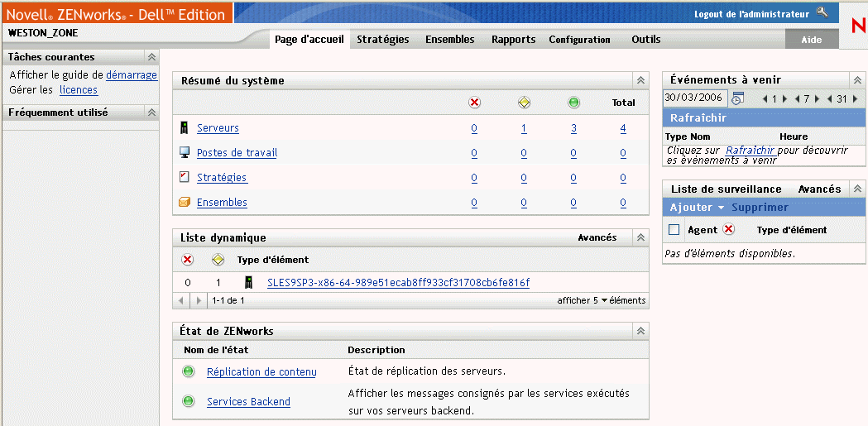This screenshot has height=426, width=868.
Task: Click the Aide help button
Action: click(x=812, y=40)
